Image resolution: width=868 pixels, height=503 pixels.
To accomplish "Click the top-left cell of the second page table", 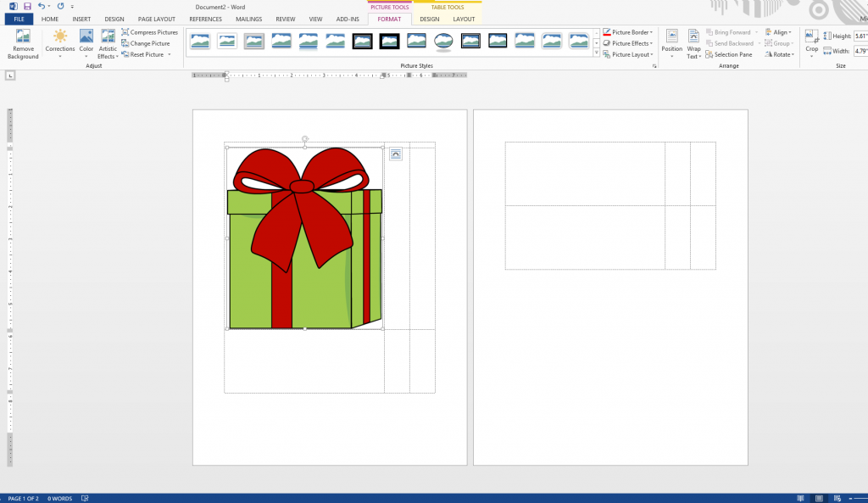I will (585, 174).
